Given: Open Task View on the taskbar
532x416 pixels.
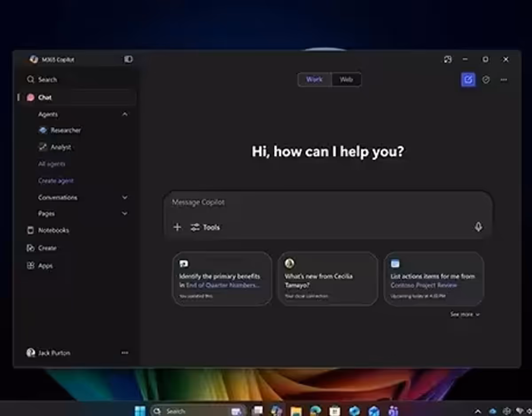Looking at the screenshot, I should (257, 411).
